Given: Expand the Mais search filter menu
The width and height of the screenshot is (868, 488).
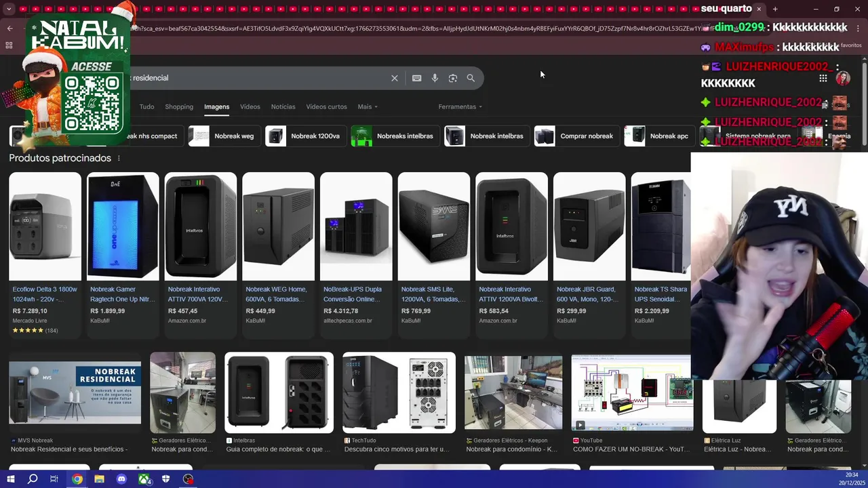Looking at the screenshot, I should (368, 106).
